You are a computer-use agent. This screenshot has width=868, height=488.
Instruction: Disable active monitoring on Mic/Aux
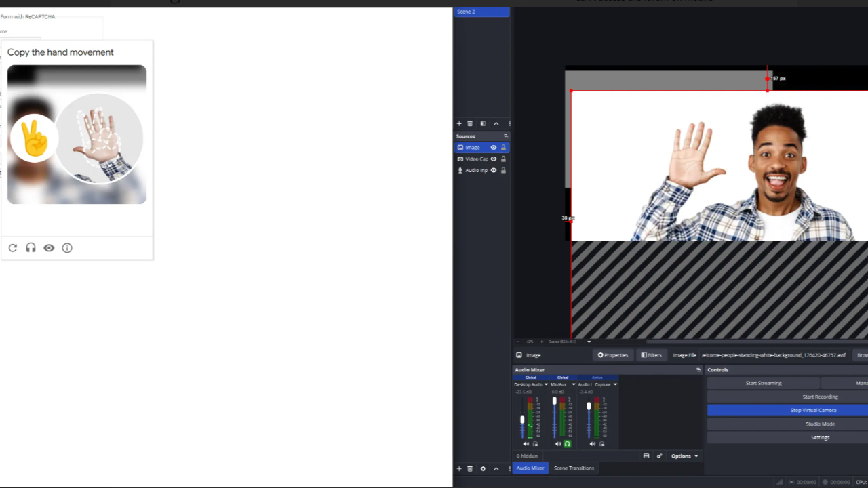[568, 444]
